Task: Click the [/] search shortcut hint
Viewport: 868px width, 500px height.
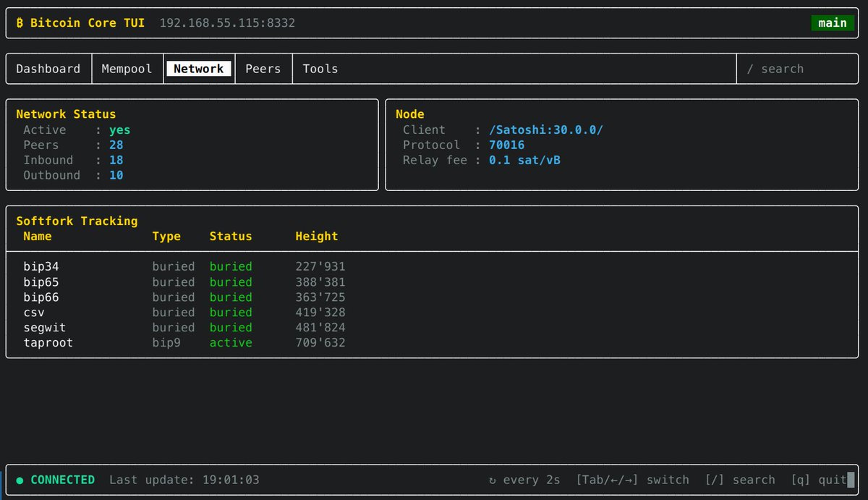Action: (740, 480)
